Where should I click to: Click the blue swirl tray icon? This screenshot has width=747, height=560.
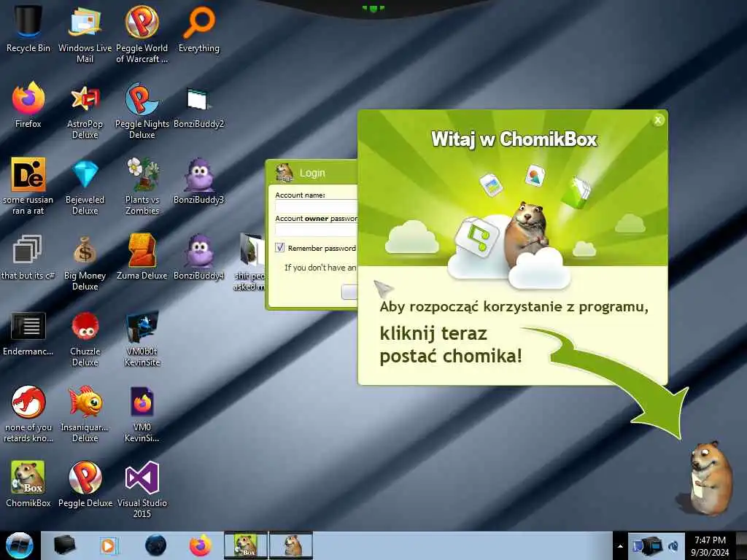coord(673,545)
